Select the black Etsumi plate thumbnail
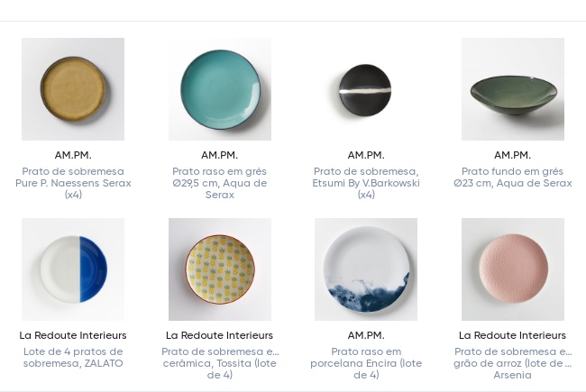The width and height of the screenshot is (586, 392). coord(365,89)
